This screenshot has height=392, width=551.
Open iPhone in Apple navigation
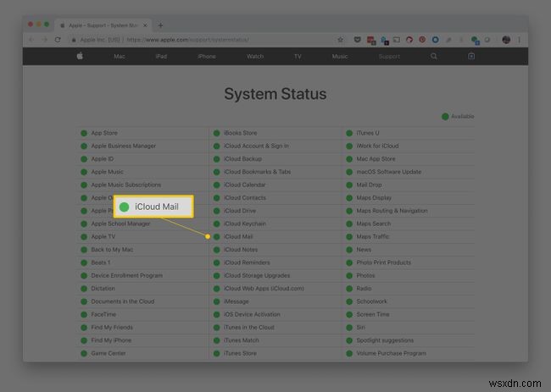tap(207, 56)
